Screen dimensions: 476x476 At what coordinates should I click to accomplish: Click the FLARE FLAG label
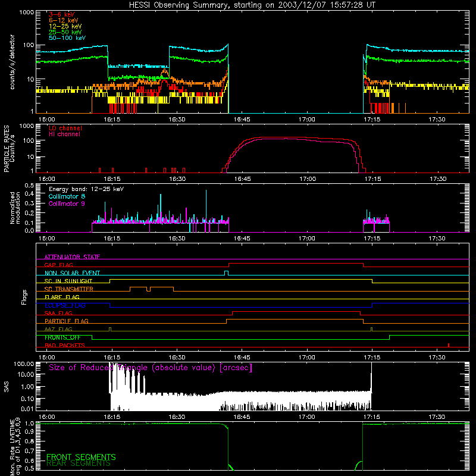(62, 297)
